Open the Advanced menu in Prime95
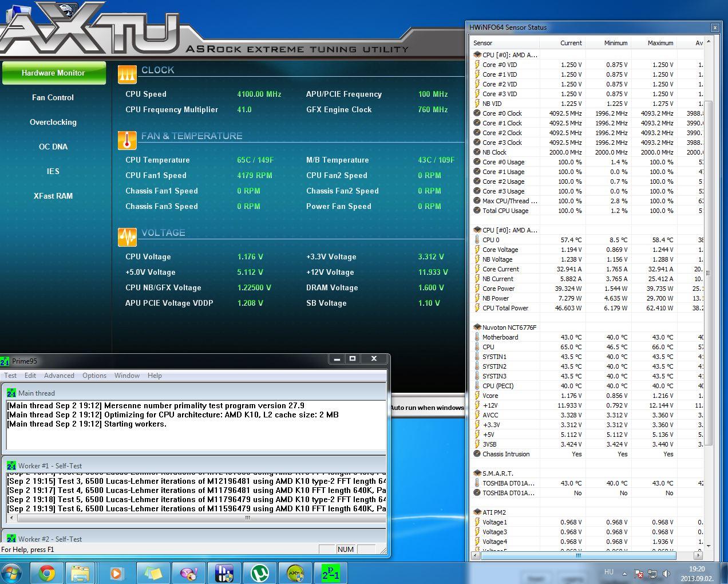This screenshot has width=728, height=584. [x=59, y=376]
